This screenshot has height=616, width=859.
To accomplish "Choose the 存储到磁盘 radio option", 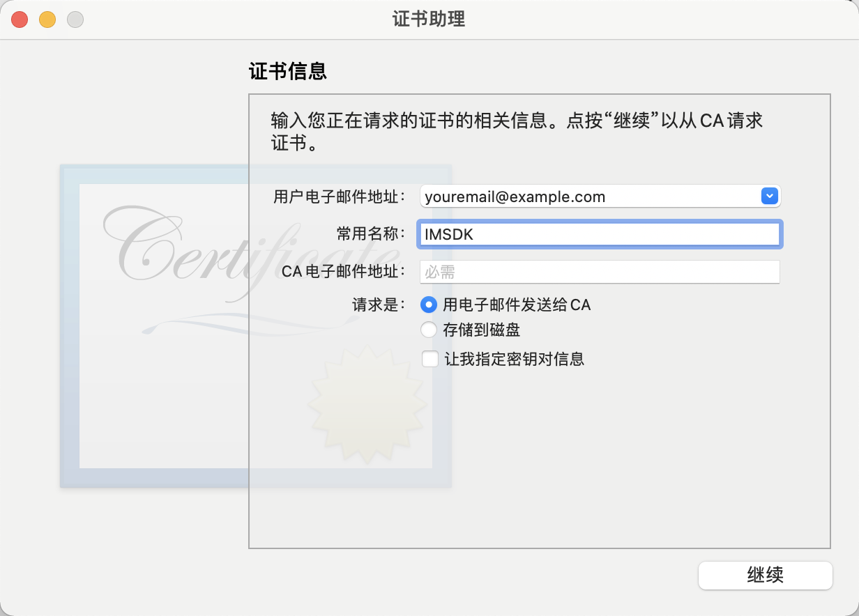I will tap(429, 330).
